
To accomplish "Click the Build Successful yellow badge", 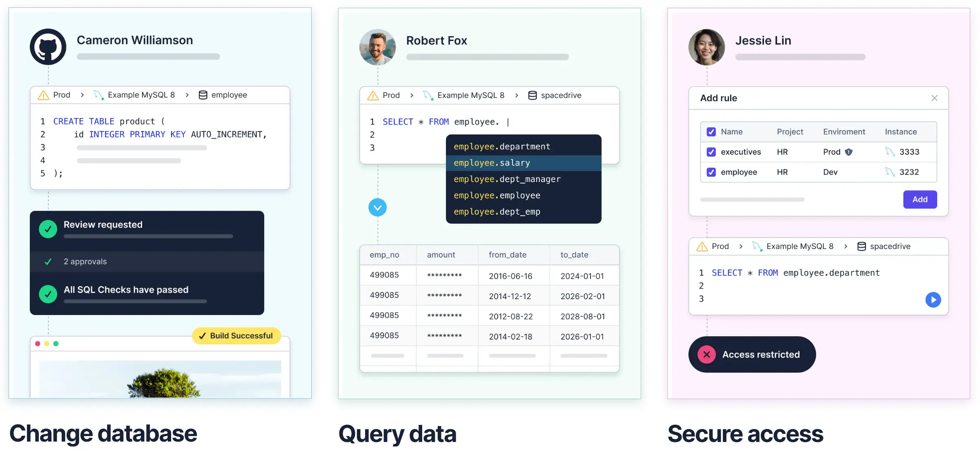I will point(236,336).
